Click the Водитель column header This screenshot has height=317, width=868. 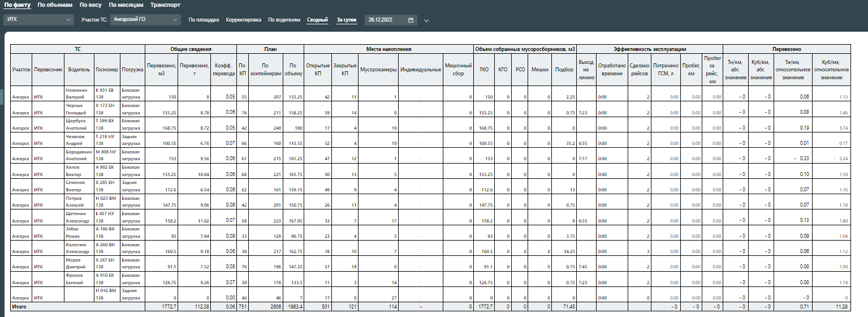[x=79, y=70]
